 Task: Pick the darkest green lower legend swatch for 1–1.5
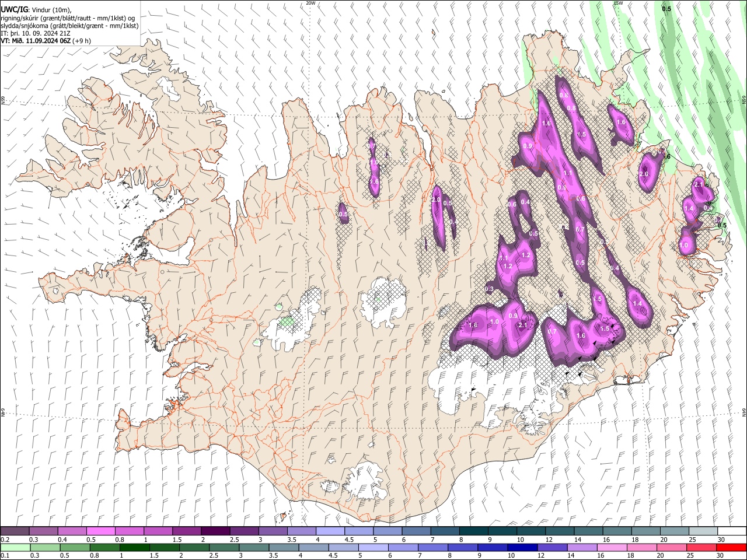[134, 547]
